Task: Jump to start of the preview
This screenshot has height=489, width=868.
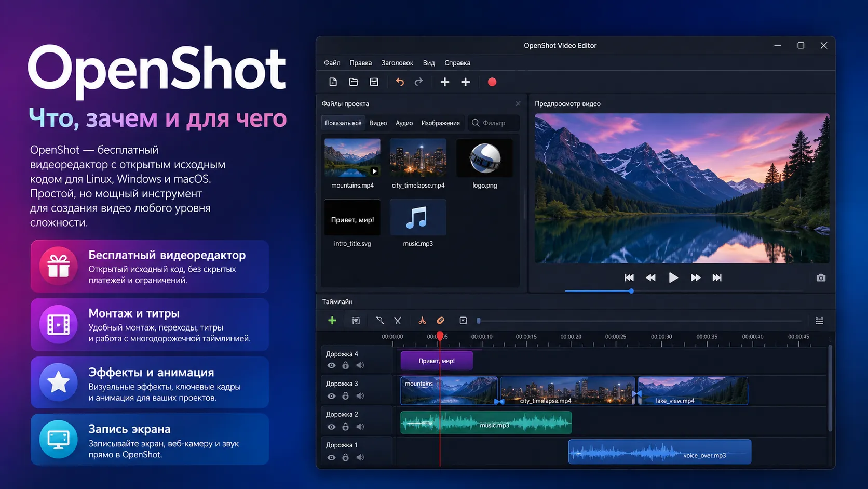Action: pyautogui.click(x=629, y=278)
